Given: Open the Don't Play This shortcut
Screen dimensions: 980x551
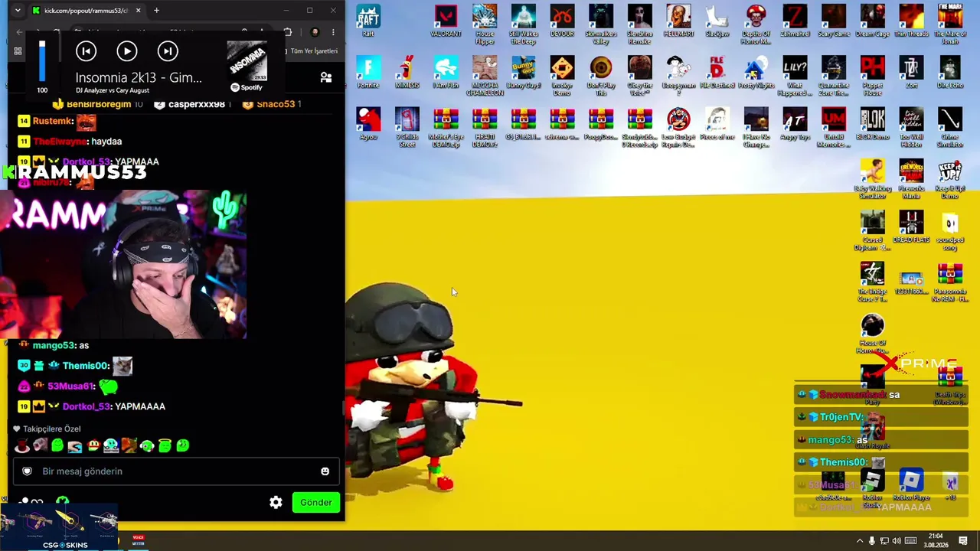Looking at the screenshot, I should tap(601, 76).
